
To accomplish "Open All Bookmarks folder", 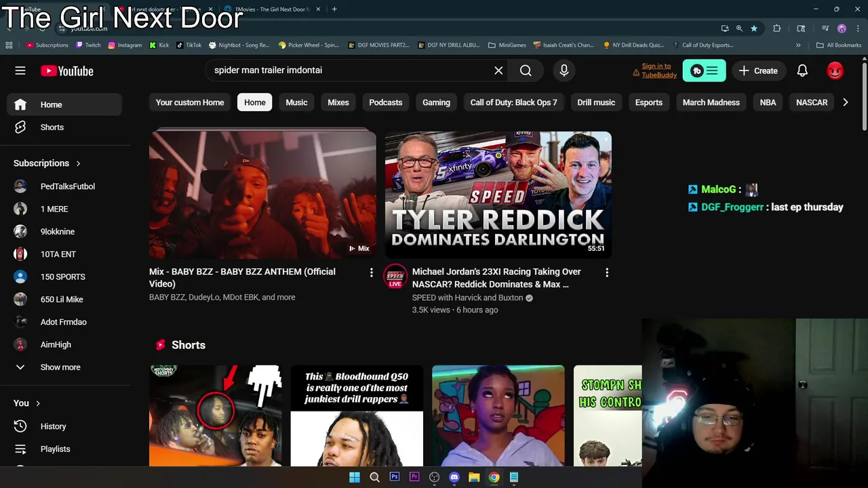I will (839, 45).
